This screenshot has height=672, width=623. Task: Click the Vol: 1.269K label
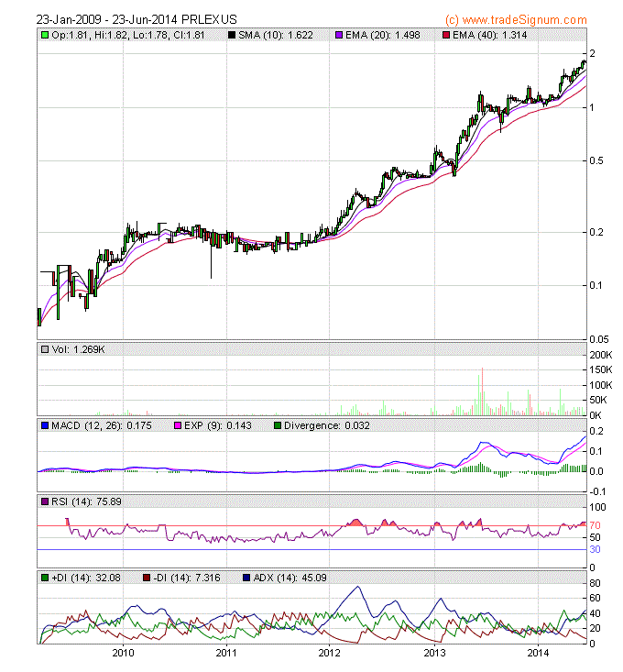pos(78,349)
